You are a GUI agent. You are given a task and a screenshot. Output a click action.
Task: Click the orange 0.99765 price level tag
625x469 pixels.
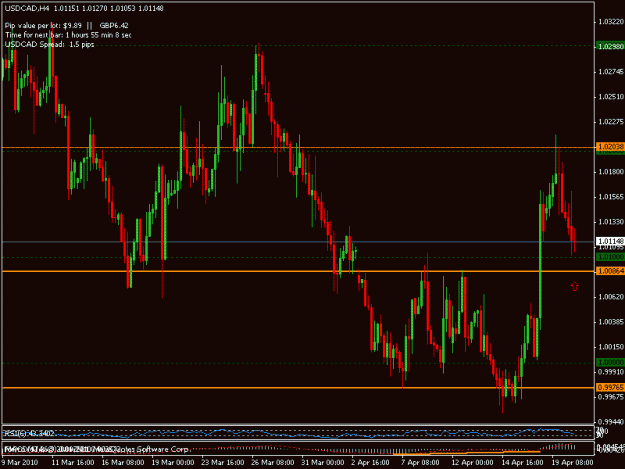[x=611, y=387]
